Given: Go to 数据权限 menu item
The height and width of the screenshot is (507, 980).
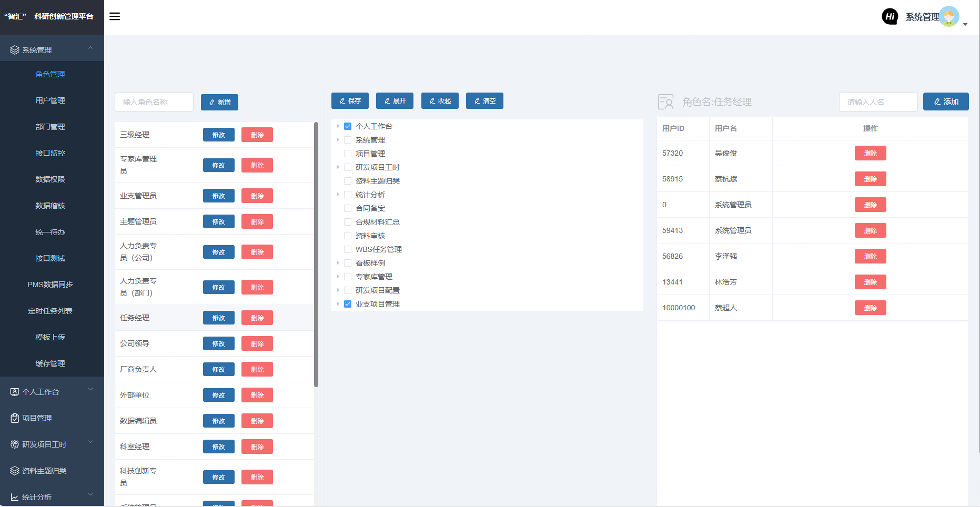Looking at the screenshot, I should [50, 179].
